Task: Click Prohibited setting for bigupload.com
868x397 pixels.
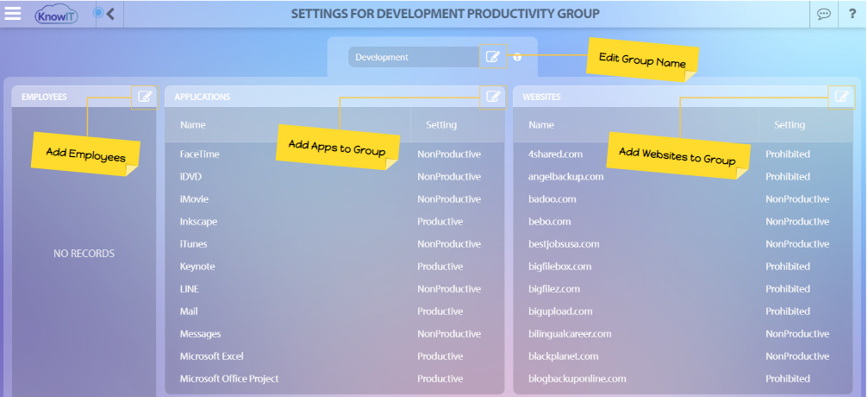Action: [x=788, y=312]
